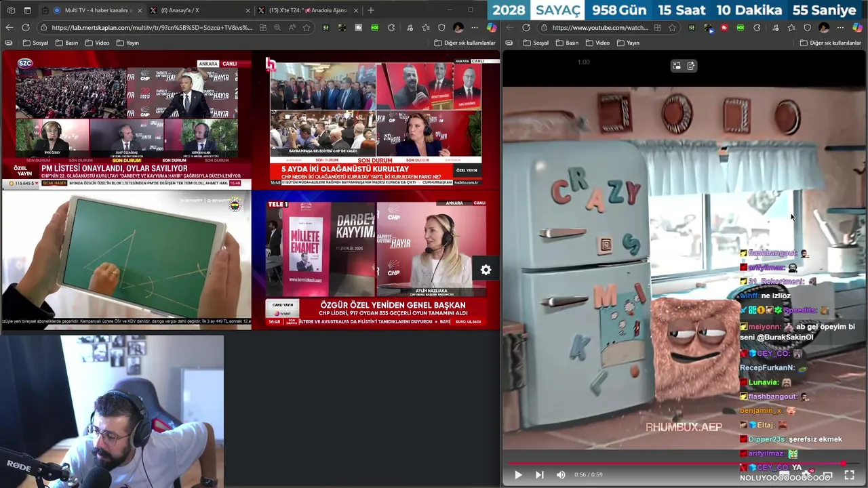Screen dimensions: 868x488
Task: Open the tab actions menu in left browser
Action: coord(27,10)
